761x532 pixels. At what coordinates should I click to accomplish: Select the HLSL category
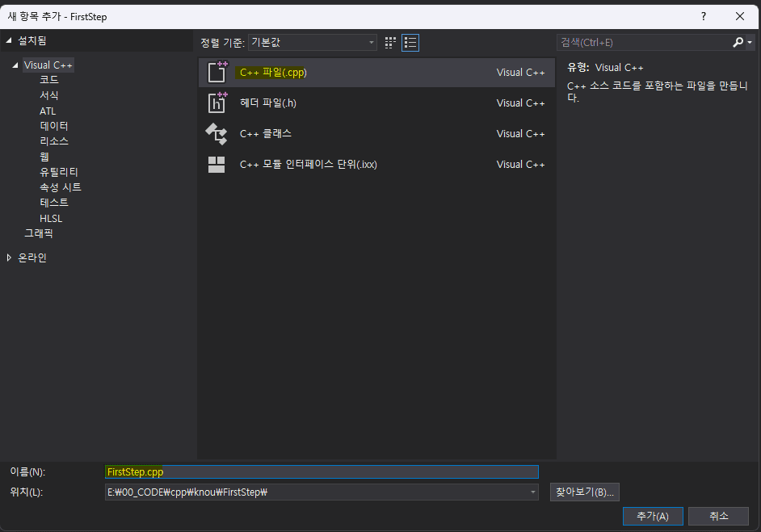[51, 218]
